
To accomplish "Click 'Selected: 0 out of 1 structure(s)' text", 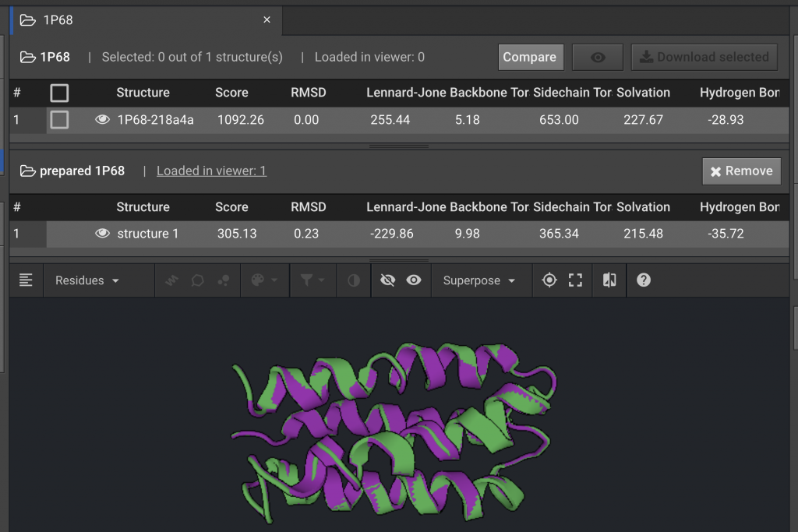I will 192,57.
